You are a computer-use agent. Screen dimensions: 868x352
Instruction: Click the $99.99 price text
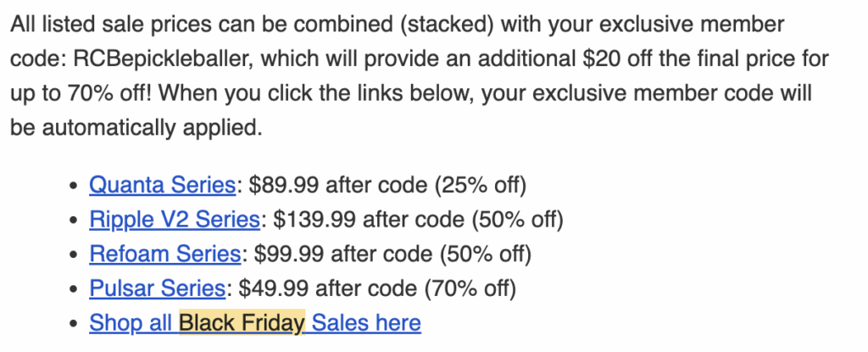pos(288,254)
